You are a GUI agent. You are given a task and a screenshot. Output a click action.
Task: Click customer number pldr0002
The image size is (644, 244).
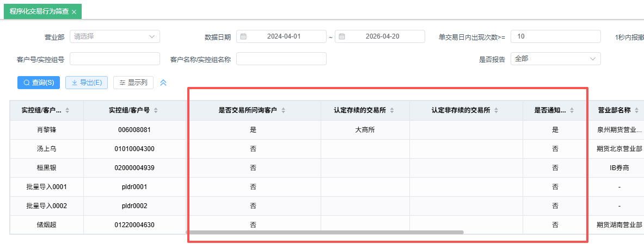(134, 206)
